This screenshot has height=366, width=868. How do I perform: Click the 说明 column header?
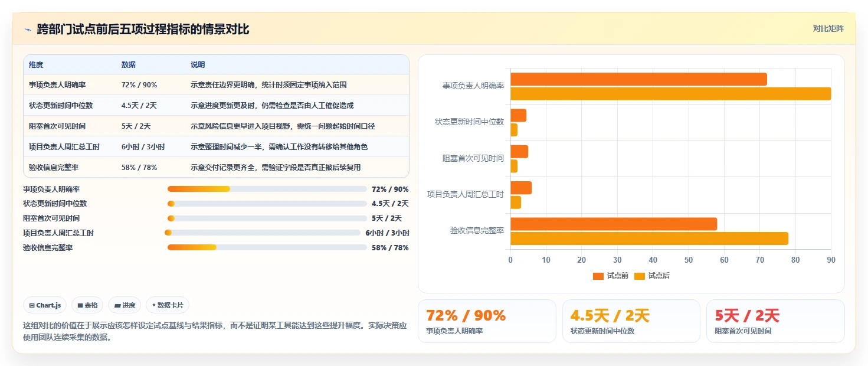pos(198,64)
